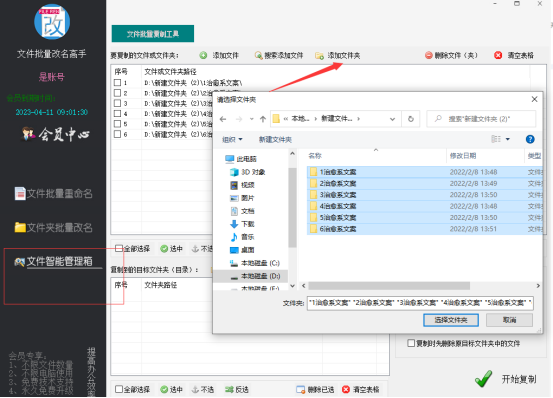553x398 pixels.
Task: Select 音乐 in the navigation tree
Action: coord(242,237)
